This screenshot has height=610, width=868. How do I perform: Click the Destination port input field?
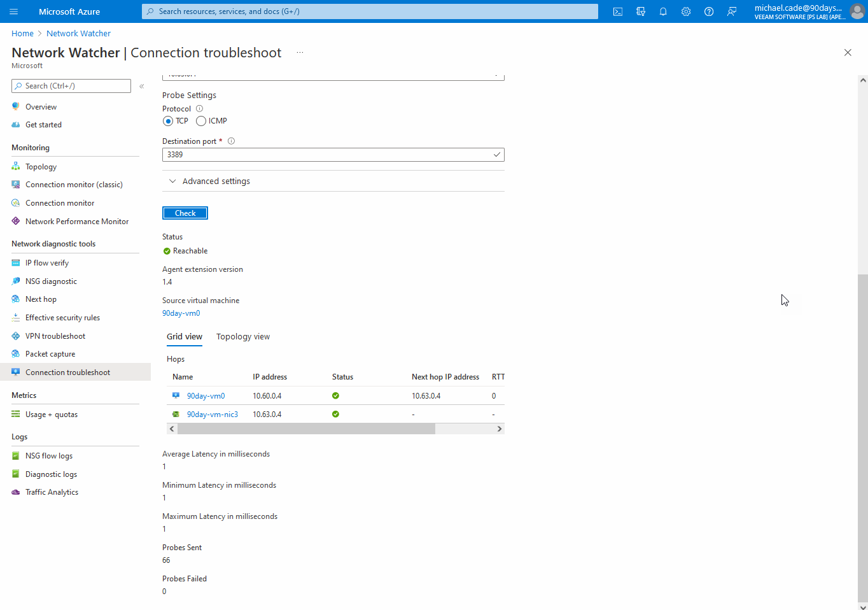point(328,155)
